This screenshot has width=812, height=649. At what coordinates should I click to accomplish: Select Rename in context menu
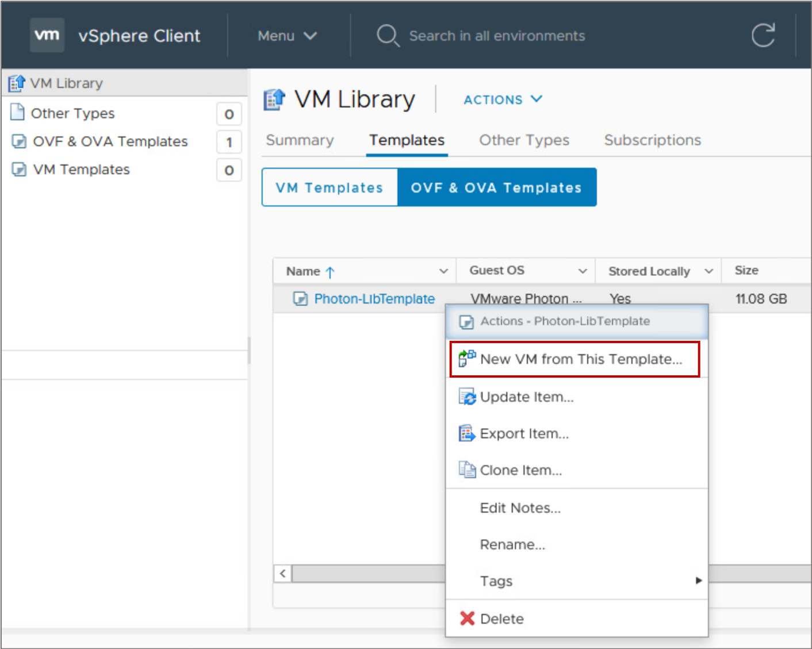(577, 544)
